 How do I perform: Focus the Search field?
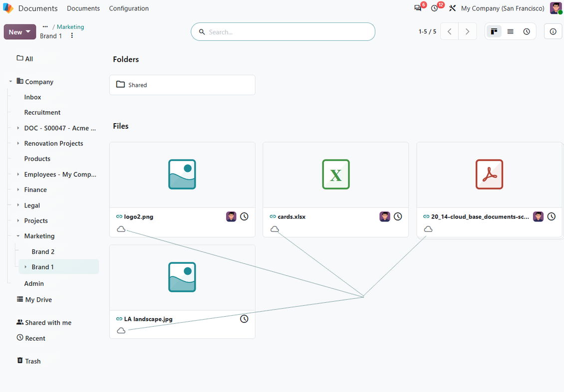[283, 31]
